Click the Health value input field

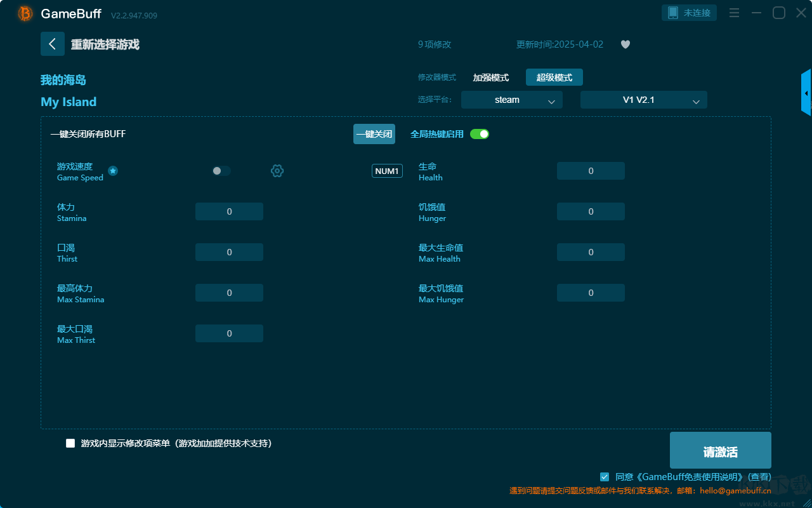click(x=591, y=171)
